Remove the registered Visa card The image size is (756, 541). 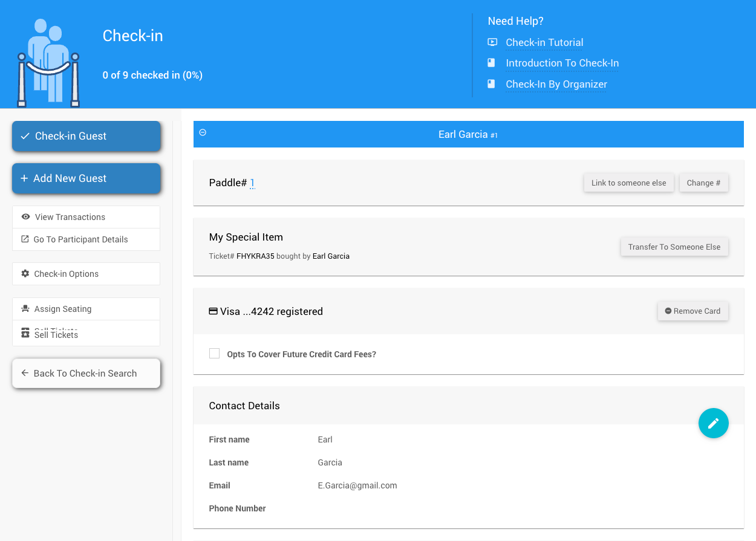click(692, 311)
